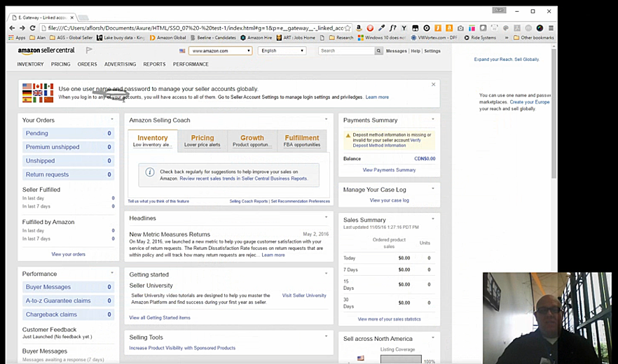This screenshot has width=618, height=364.
Task: Click the Return requests row
Action: pos(68,174)
